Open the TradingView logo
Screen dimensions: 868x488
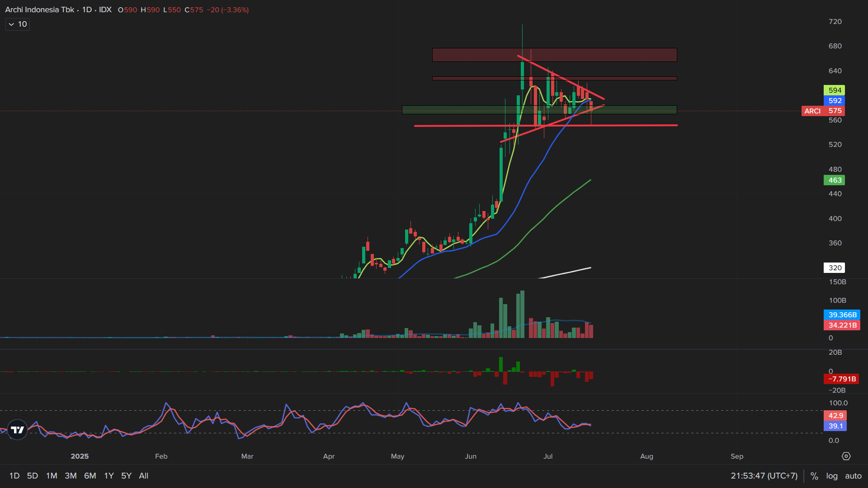pos(18,430)
